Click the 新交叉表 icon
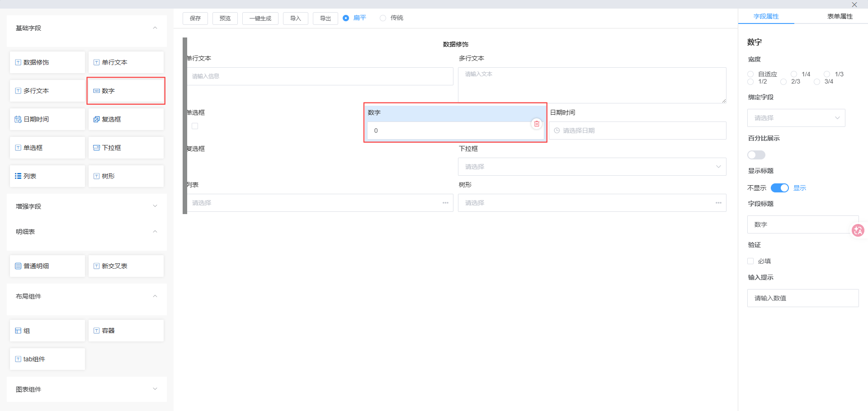Viewport: 868px width, 411px height. [x=96, y=266]
